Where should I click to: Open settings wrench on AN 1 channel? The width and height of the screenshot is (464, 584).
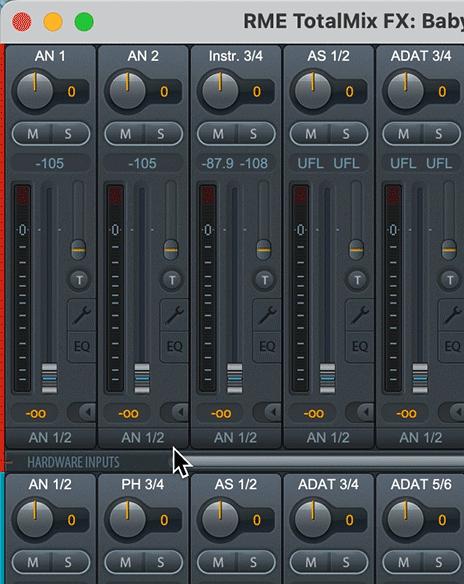tap(82, 315)
